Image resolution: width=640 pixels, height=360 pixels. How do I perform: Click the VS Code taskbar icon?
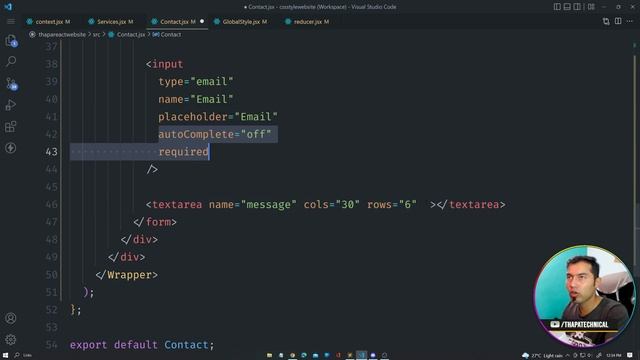362,355
